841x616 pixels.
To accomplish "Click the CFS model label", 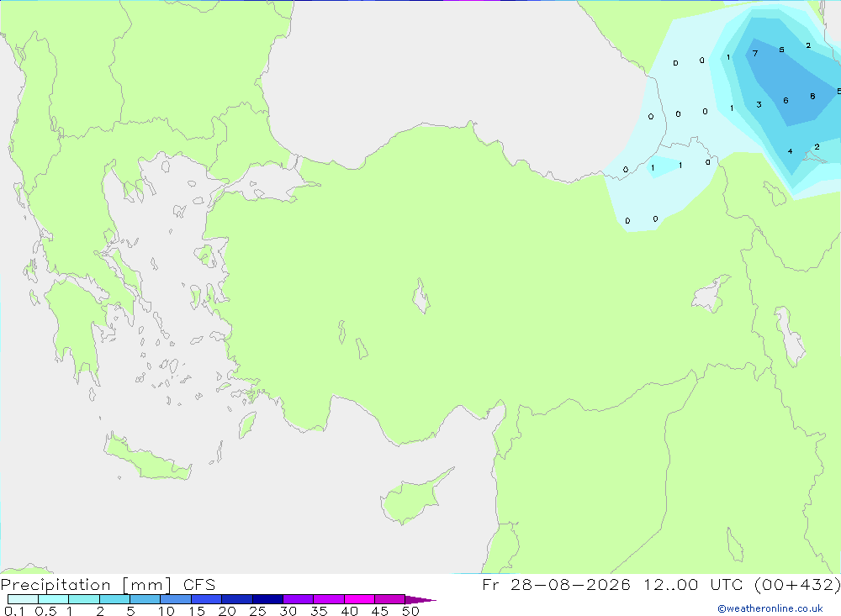I will pyautogui.click(x=199, y=584).
